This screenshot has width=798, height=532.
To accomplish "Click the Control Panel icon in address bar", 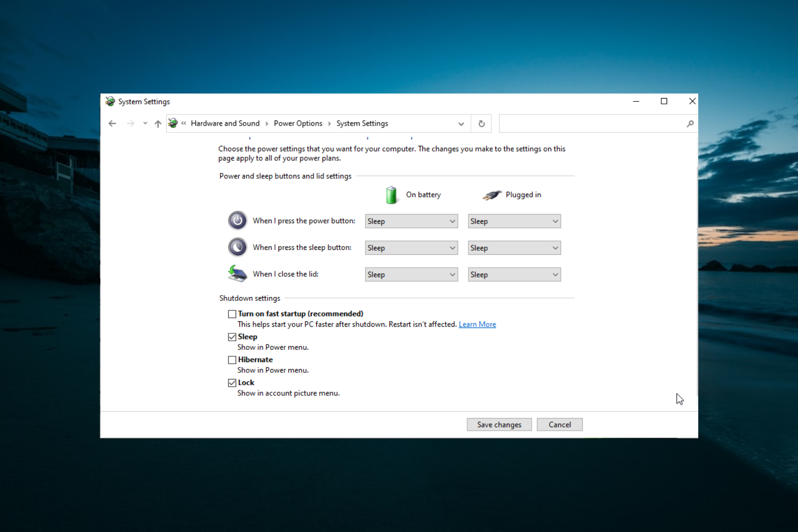I will coord(173,123).
